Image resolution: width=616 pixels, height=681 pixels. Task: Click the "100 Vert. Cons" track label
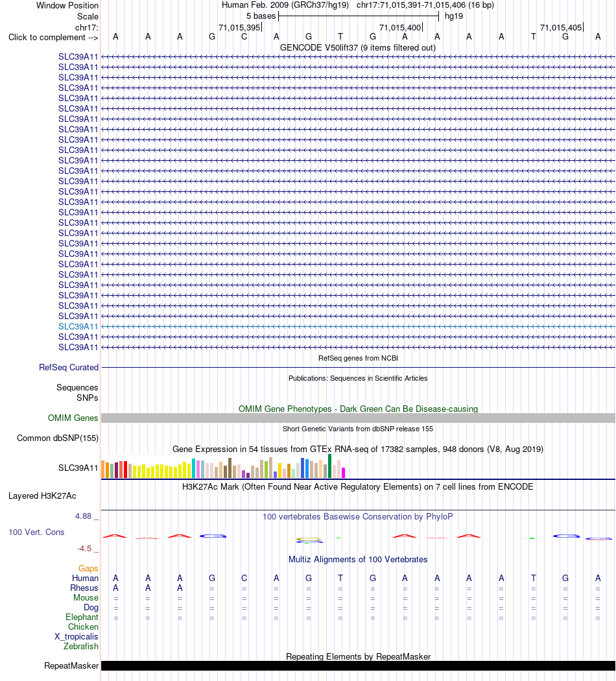36,532
